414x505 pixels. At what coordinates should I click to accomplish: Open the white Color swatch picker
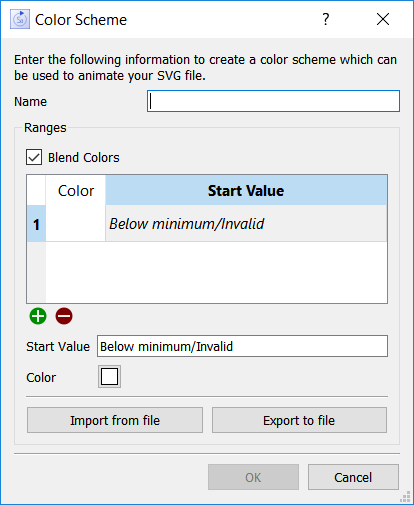tap(109, 377)
